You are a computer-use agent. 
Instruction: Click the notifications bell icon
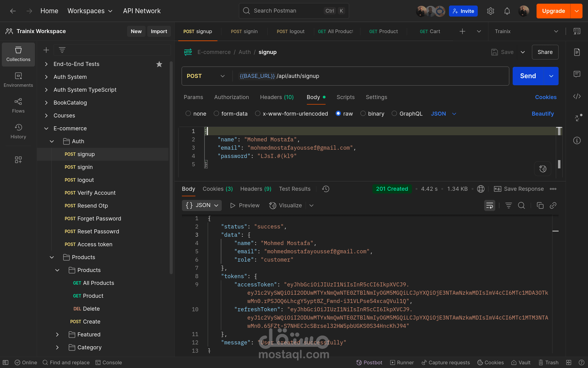click(507, 11)
